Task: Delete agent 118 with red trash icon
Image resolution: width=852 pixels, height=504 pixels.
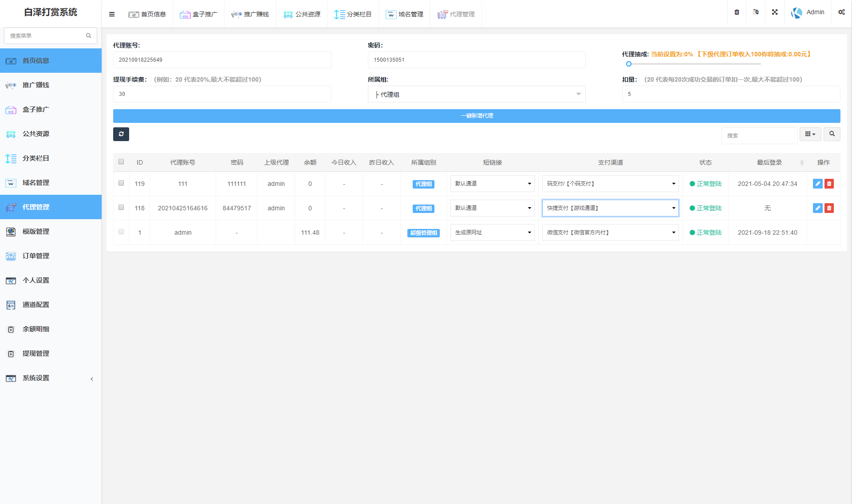Action: [829, 208]
